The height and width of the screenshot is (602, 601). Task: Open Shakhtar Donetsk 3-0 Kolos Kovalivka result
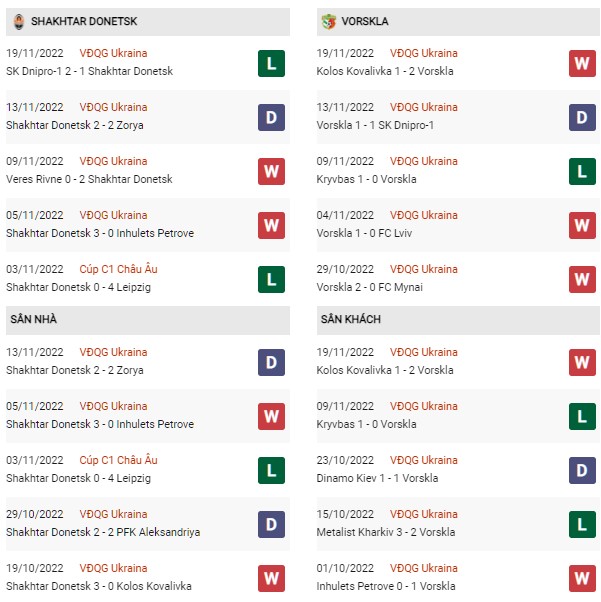click(99, 586)
